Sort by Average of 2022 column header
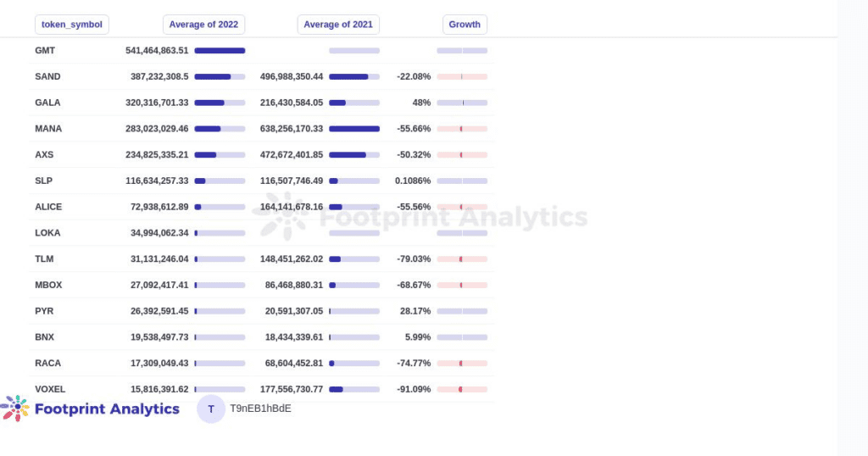868x456 pixels. tap(203, 25)
